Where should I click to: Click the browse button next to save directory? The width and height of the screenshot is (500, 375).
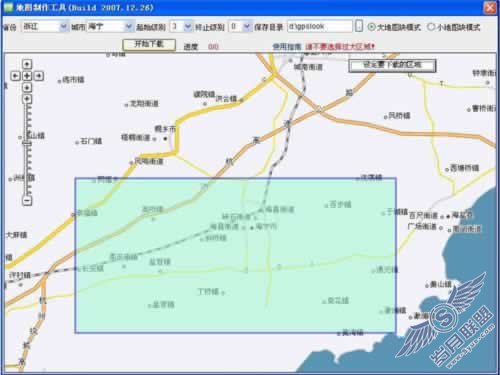pos(359,26)
